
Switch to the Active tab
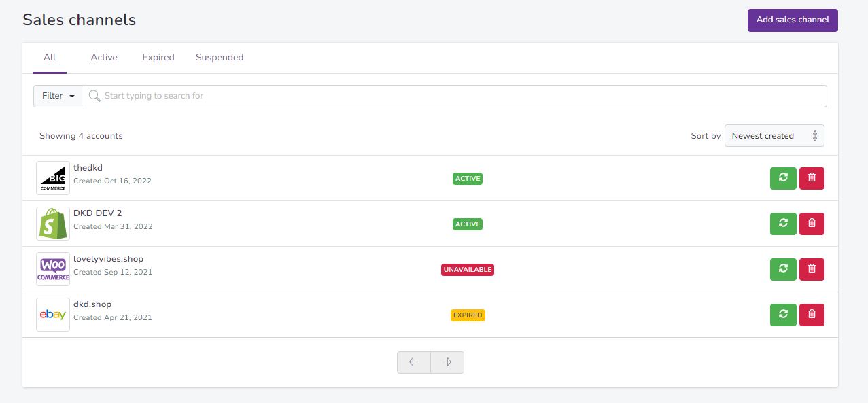104,58
